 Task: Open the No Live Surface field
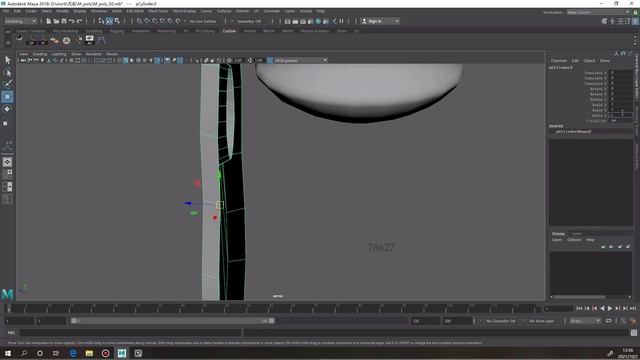click(x=203, y=21)
